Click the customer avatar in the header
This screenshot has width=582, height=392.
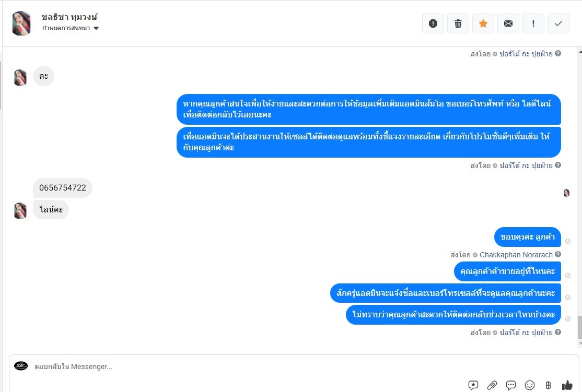point(21,23)
